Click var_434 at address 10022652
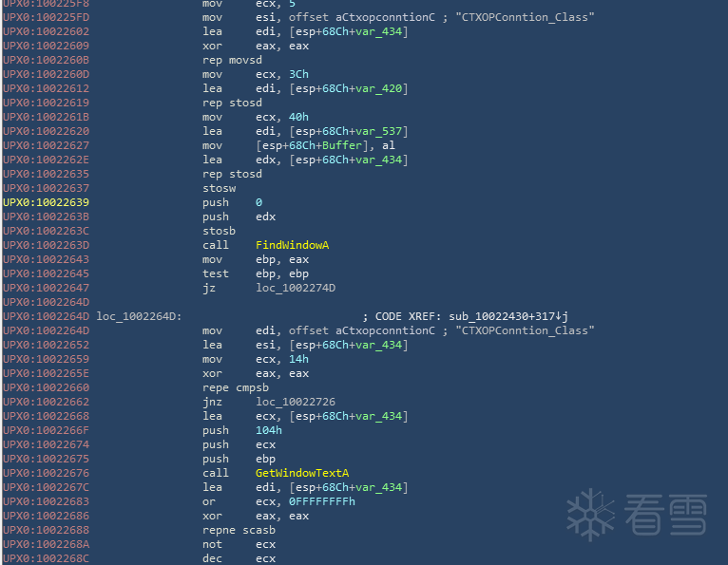 pos(378,345)
